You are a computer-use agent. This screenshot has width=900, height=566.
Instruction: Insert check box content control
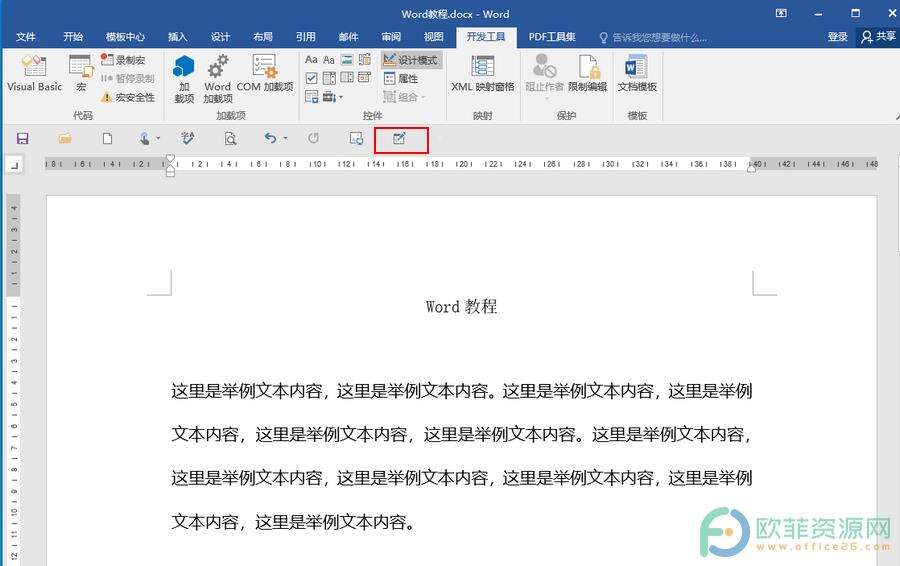pyautogui.click(x=311, y=78)
